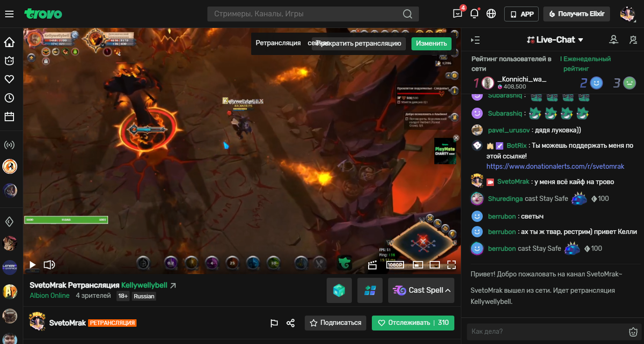Open the language globe menu

tap(491, 13)
